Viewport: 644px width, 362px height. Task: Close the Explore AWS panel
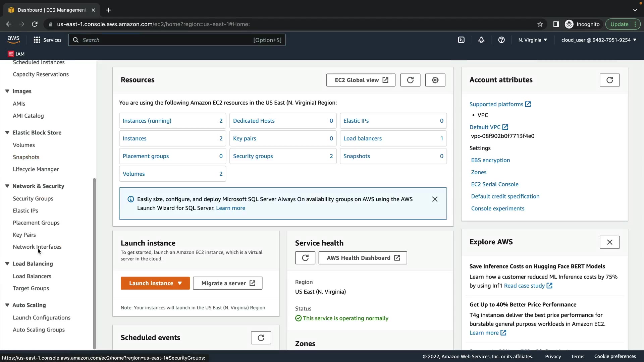[609, 242]
